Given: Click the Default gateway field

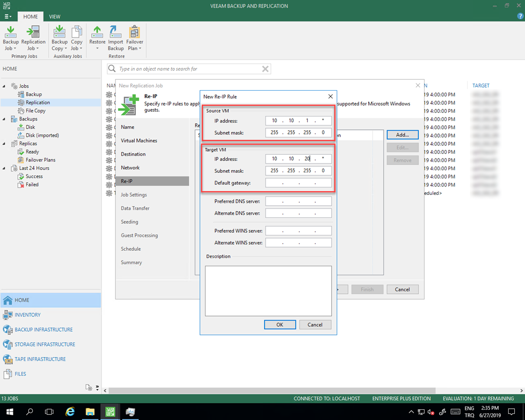Looking at the screenshot, I should (x=298, y=183).
